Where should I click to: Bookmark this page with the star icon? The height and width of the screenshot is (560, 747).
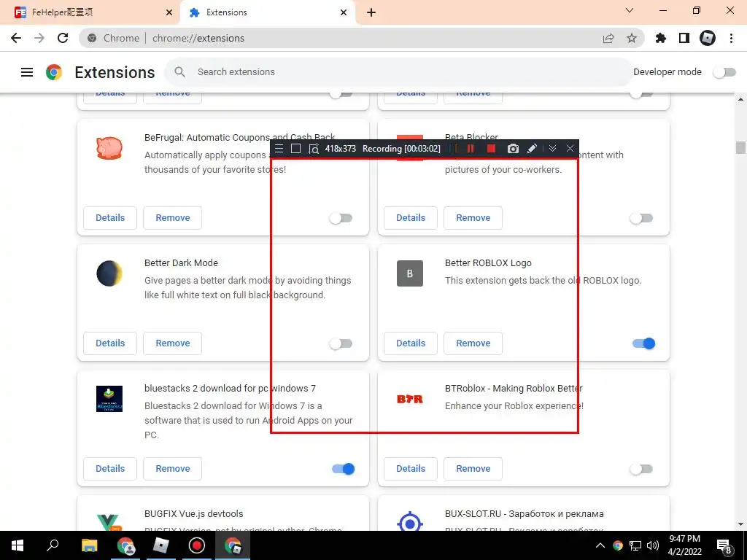tap(632, 38)
